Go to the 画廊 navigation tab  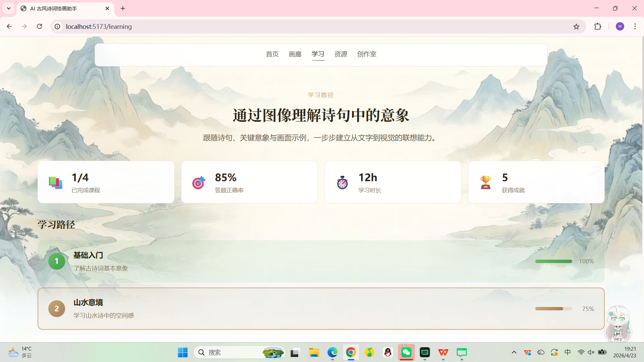point(295,54)
